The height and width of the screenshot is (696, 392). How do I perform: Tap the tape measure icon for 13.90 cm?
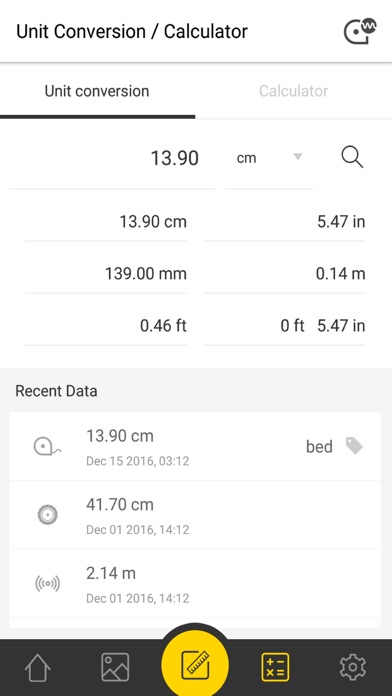click(48, 446)
